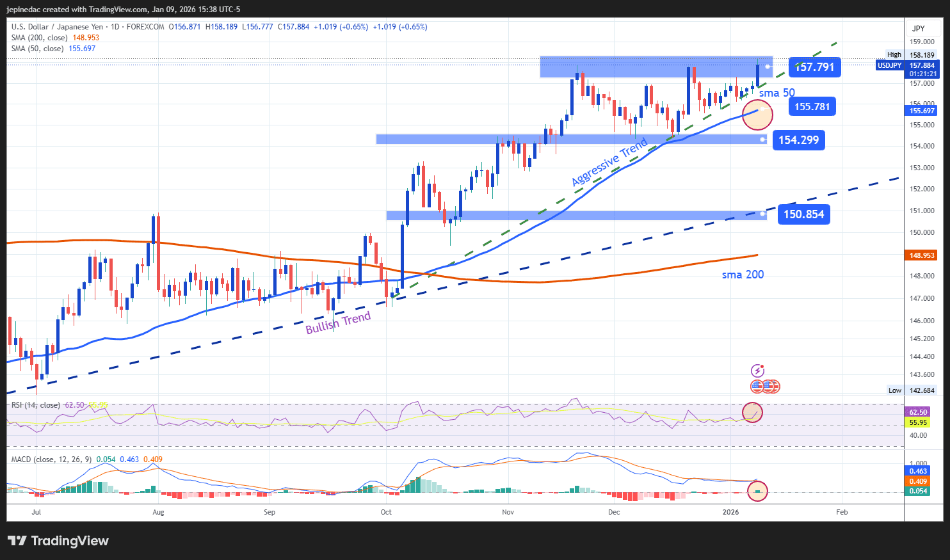This screenshot has width=950, height=560.
Task: Open the JPY currency selector on the price axis
Action: 919,28
